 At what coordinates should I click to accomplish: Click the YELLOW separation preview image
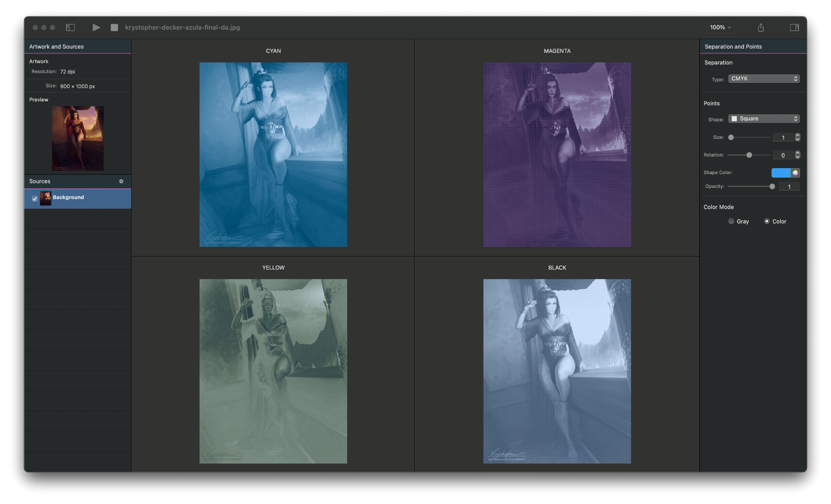[x=273, y=372]
